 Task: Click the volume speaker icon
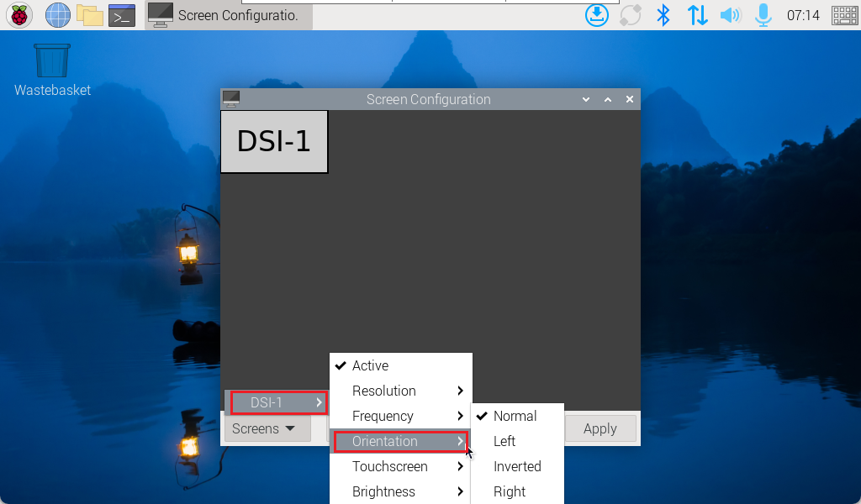pyautogui.click(x=730, y=15)
